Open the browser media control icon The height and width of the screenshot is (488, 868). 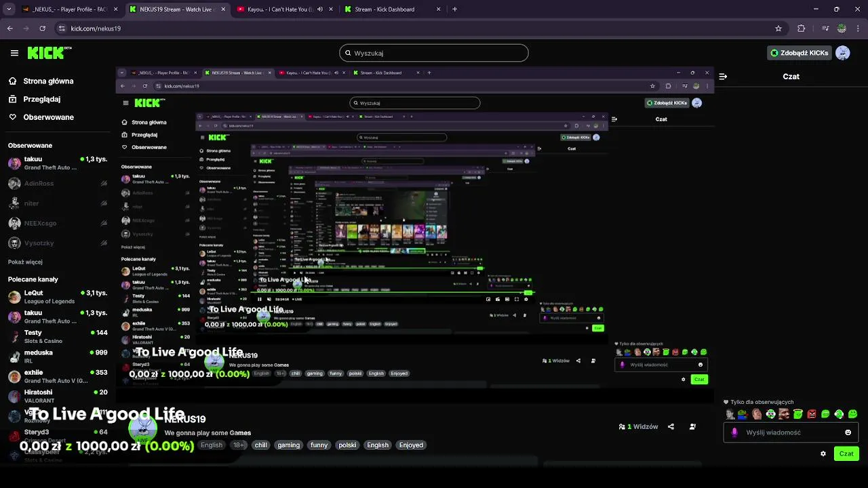pos(825,28)
